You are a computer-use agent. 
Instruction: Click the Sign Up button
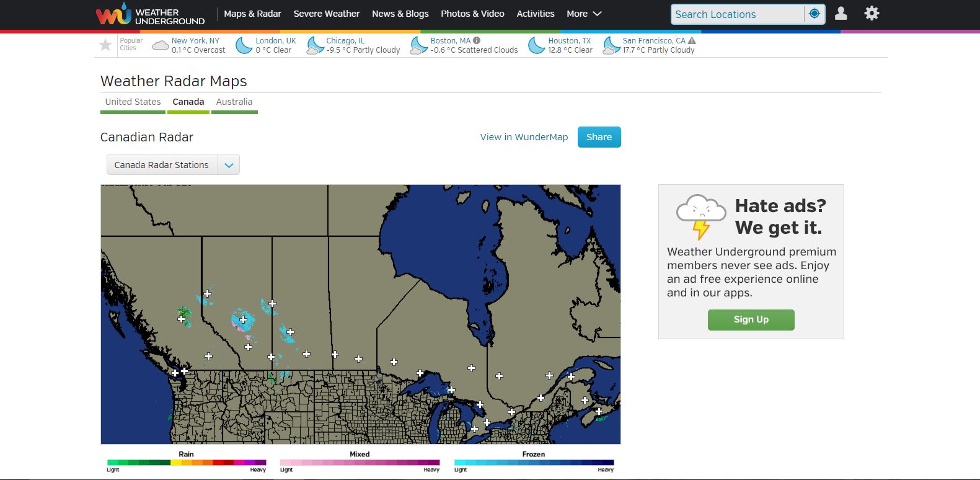pyautogui.click(x=751, y=319)
